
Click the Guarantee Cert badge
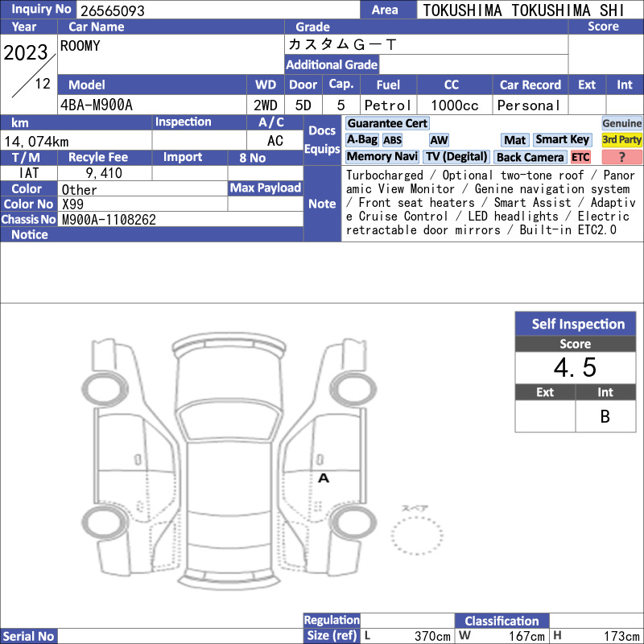pyautogui.click(x=387, y=123)
